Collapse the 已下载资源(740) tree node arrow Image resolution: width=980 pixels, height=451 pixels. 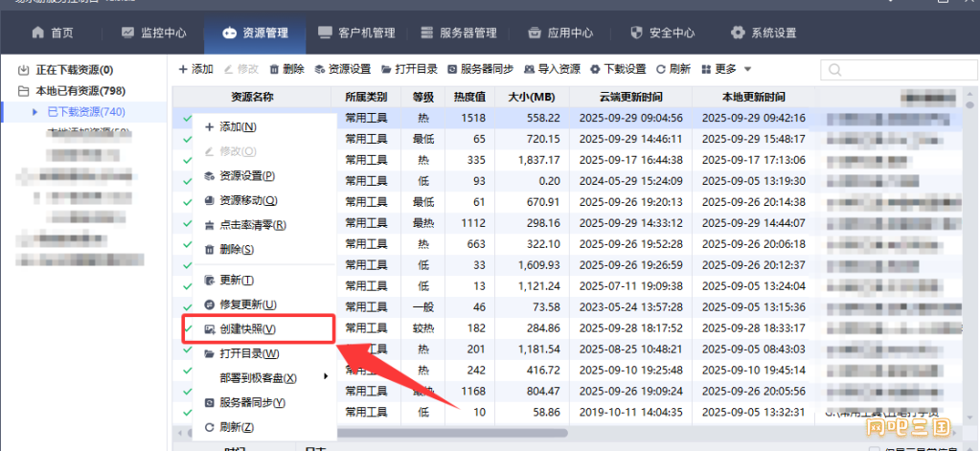click(34, 112)
